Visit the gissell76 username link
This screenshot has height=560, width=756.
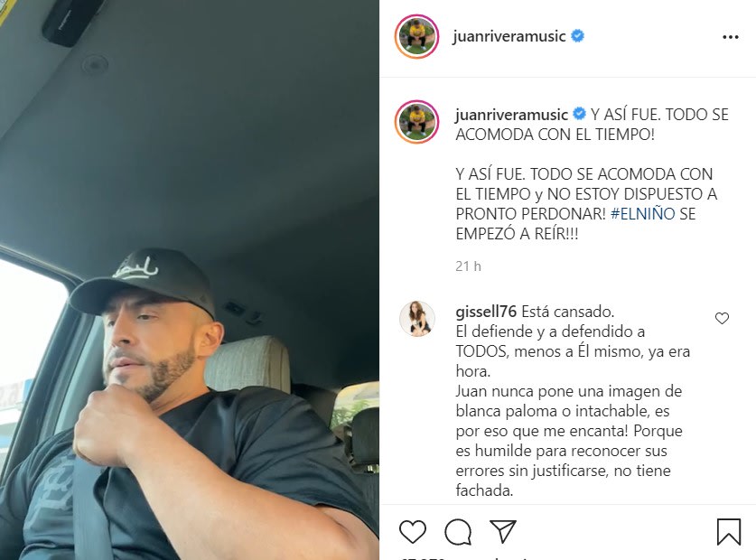(x=486, y=312)
